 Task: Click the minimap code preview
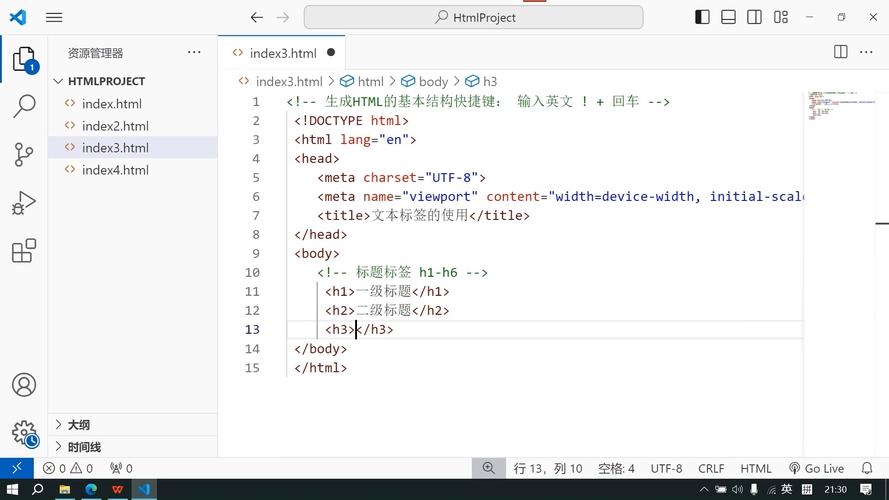pos(841,105)
